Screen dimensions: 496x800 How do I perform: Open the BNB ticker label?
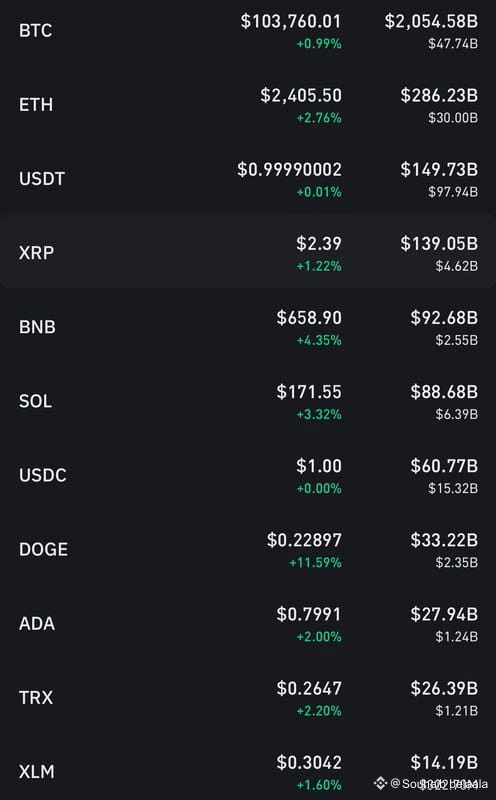pyautogui.click(x=37, y=327)
